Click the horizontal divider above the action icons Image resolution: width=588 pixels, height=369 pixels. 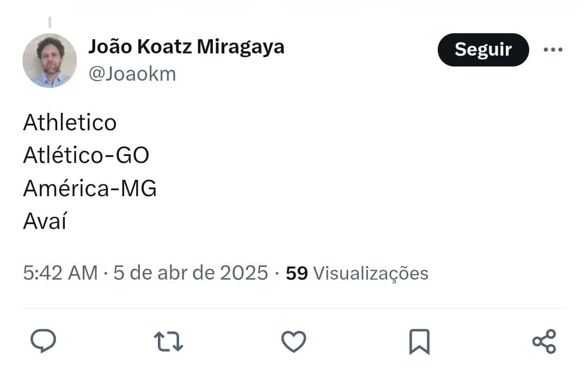(x=294, y=308)
